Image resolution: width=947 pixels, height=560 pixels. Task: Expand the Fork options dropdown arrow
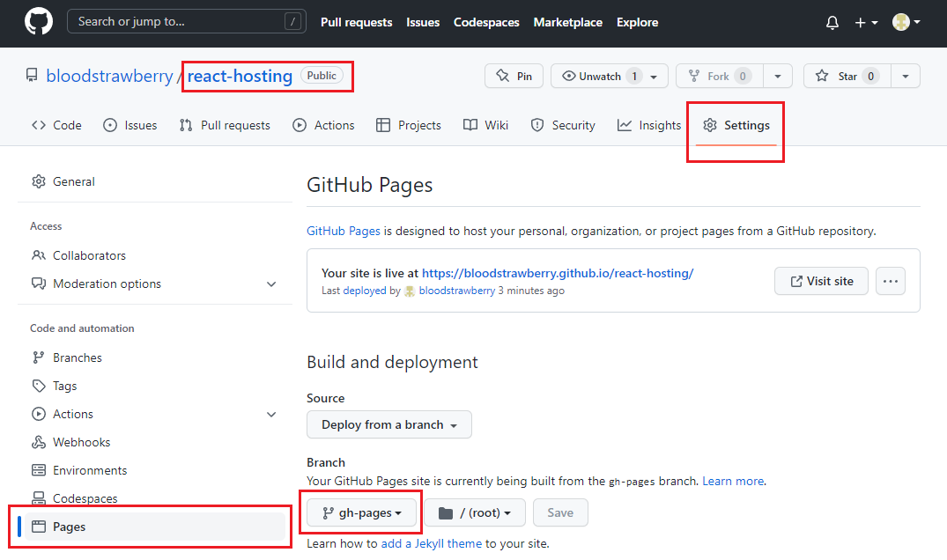[x=778, y=76]
